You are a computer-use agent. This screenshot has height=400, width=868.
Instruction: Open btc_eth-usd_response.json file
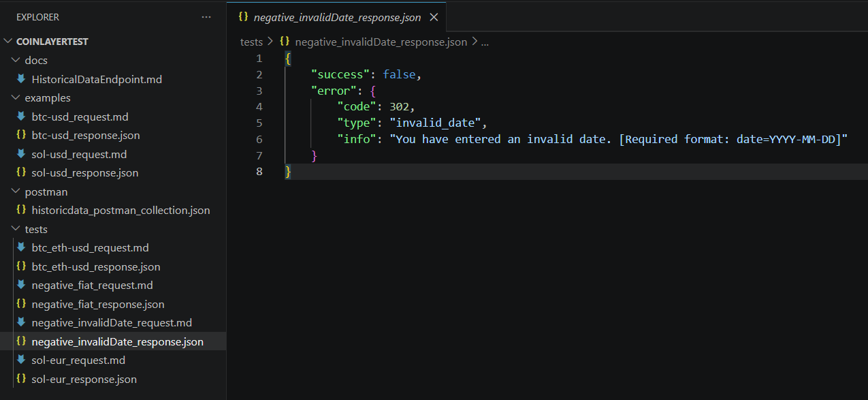click(x=96, y=267)
